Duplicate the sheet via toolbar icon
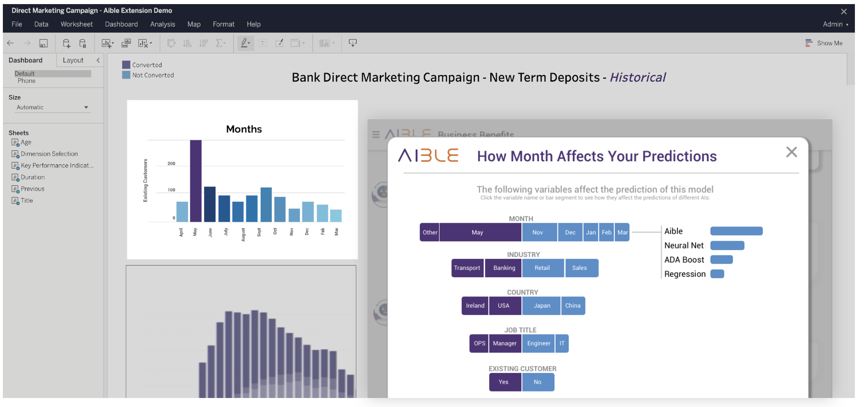The width and height of the screenshot is (868, 407). tap(126, 43)
